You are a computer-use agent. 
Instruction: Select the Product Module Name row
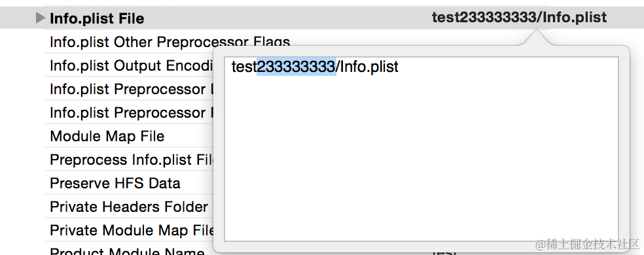[x=128, y=251]
